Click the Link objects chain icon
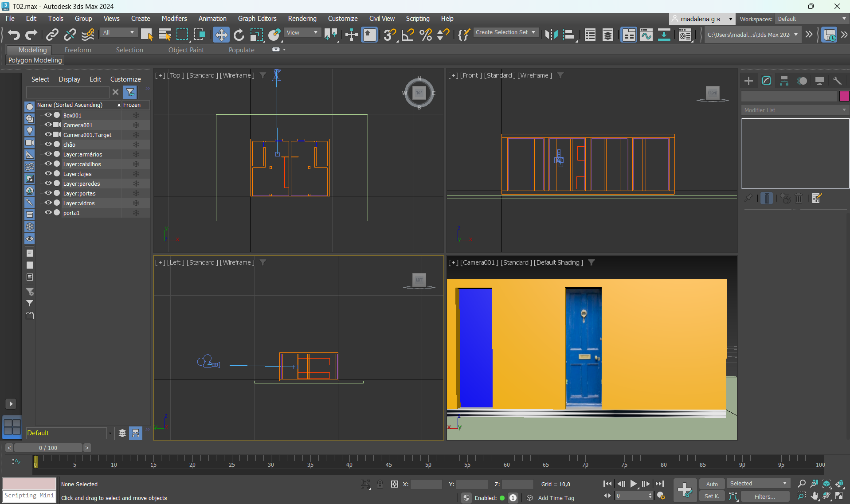Image resolution: width=850 pixels, height=504 pixels. point(52,35)
